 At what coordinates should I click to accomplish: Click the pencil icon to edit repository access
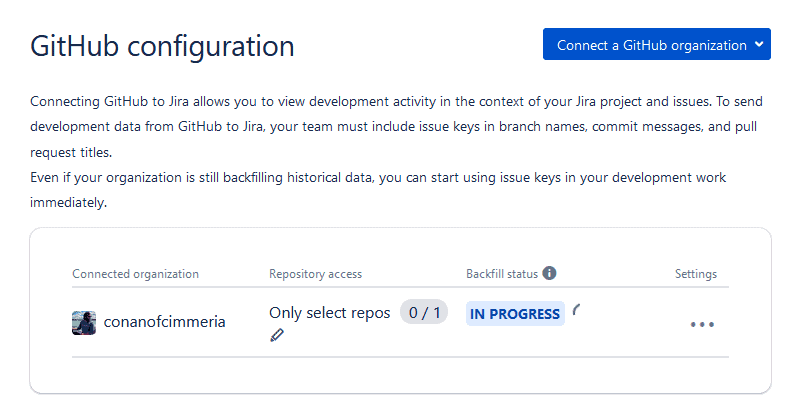277,335
